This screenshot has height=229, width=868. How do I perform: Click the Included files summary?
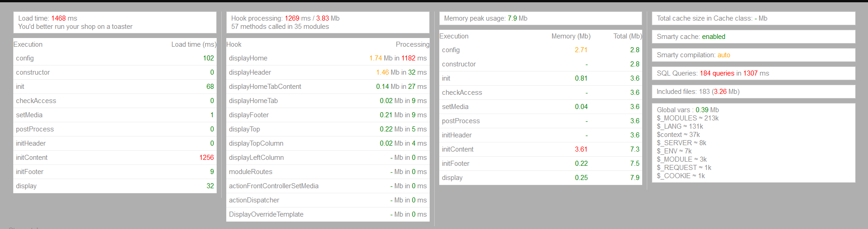753,92
